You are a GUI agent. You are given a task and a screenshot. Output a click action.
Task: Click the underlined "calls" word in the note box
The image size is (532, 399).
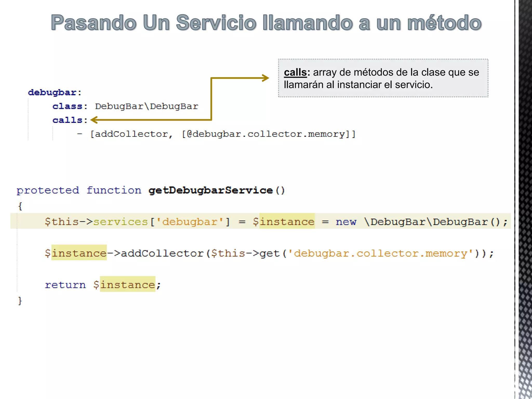tap(295, 72)
